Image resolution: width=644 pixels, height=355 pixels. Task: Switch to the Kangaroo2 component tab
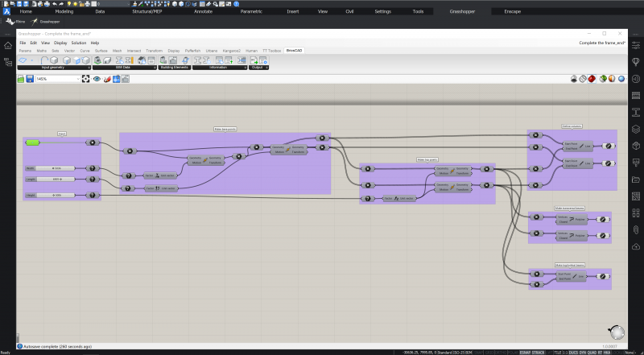point(231,51)
